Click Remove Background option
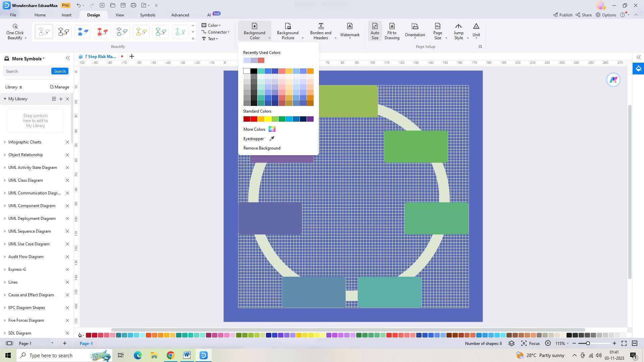Viewport: 644px width, 362px height. 262,148
